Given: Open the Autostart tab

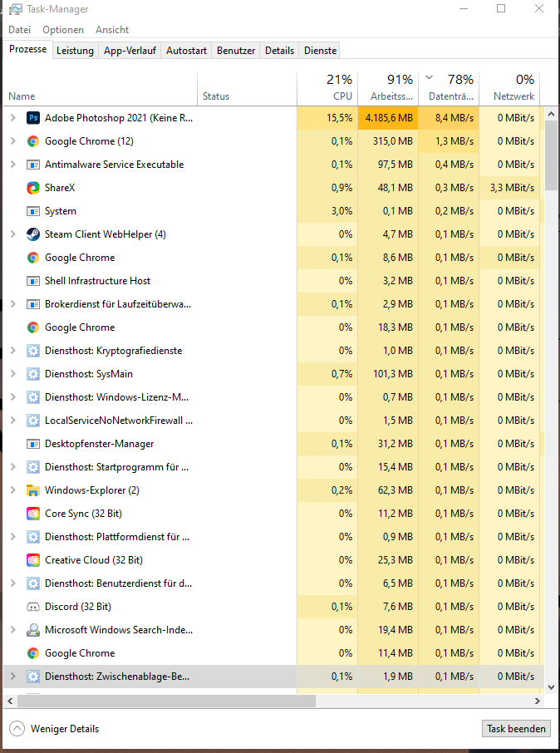Looking at the screenshot, I should point(186,51).
